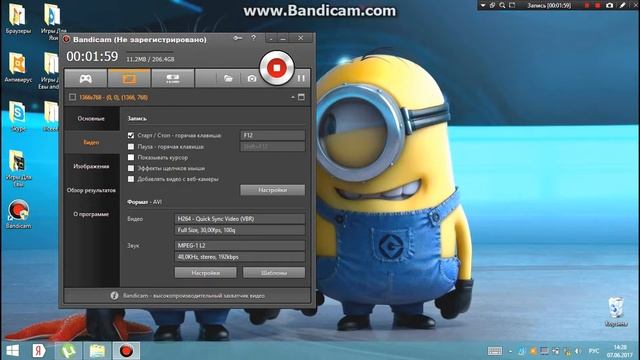This screenshot has height=360, width=640.
Task: Enable the Пауза hotkey checkbox
Action: point(131,147)
